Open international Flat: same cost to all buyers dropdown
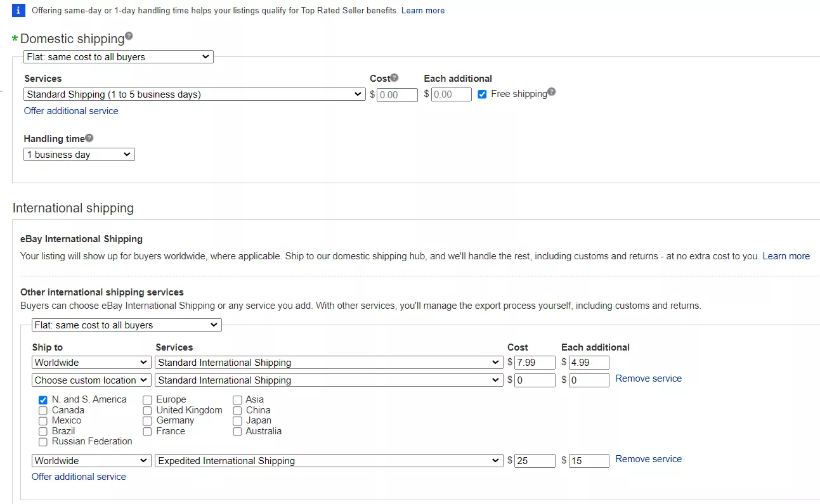 pos(126,325)
